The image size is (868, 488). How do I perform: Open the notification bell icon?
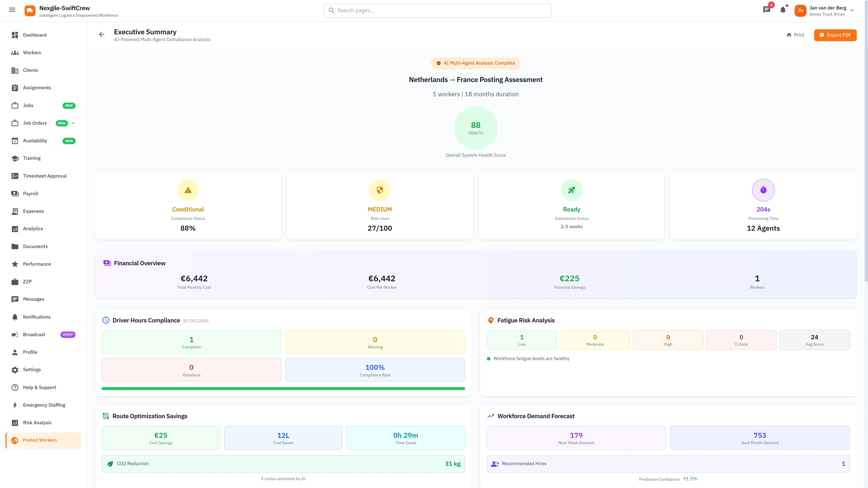(x=783, y=10)
